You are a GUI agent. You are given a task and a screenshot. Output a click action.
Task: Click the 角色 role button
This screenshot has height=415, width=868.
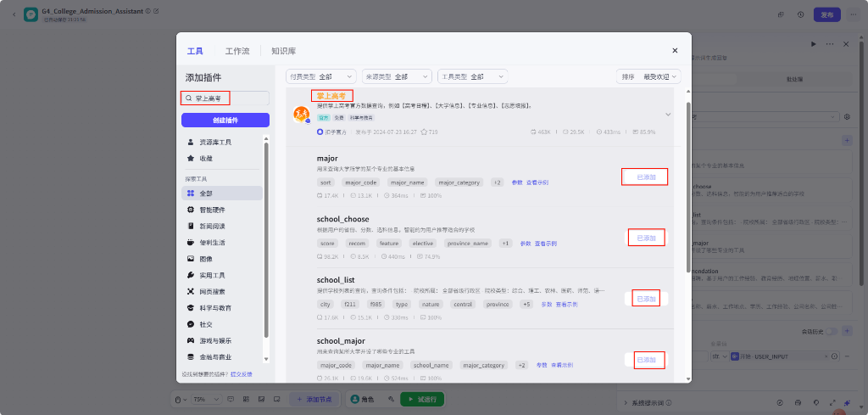(363, 399)
